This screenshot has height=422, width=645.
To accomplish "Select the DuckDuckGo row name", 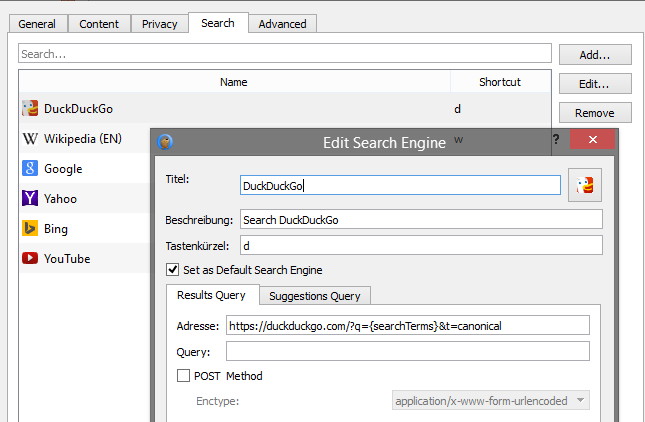I will coord(79,109).
